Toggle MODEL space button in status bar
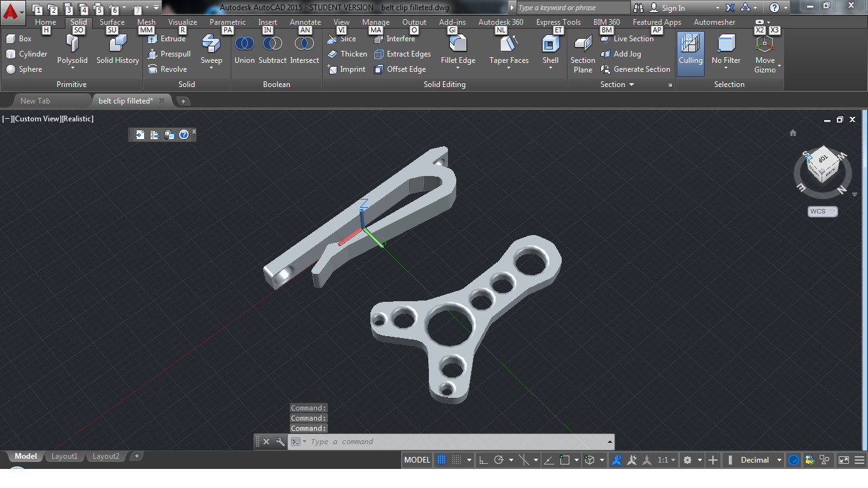 (417, 460)
